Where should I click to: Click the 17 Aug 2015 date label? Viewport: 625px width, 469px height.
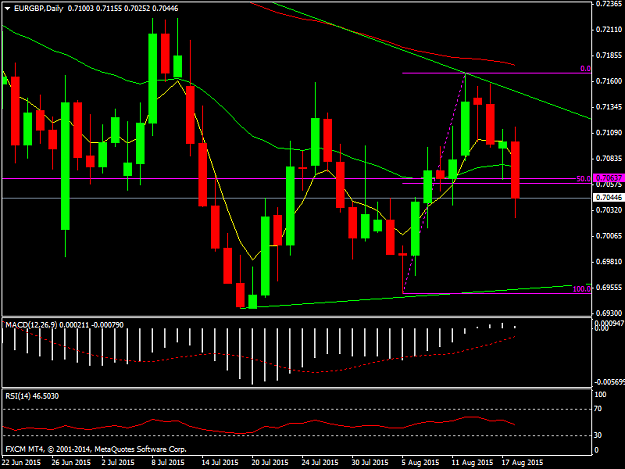click(522, 462)
